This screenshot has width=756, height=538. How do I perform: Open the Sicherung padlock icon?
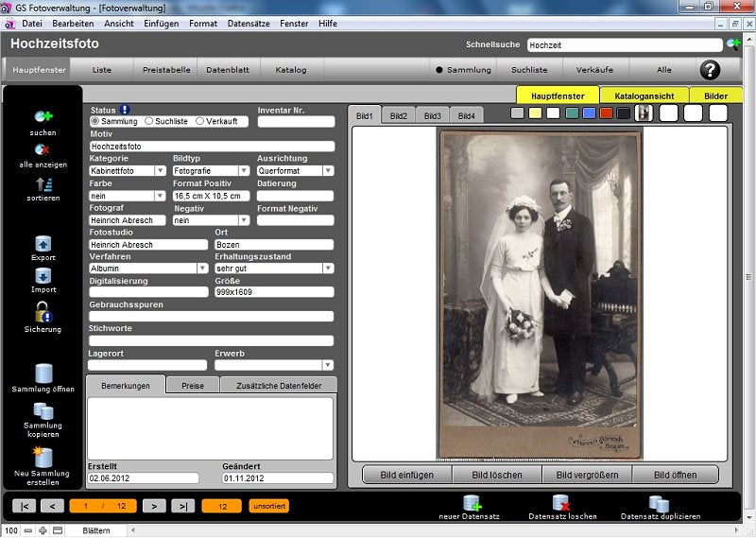(43, 311)
